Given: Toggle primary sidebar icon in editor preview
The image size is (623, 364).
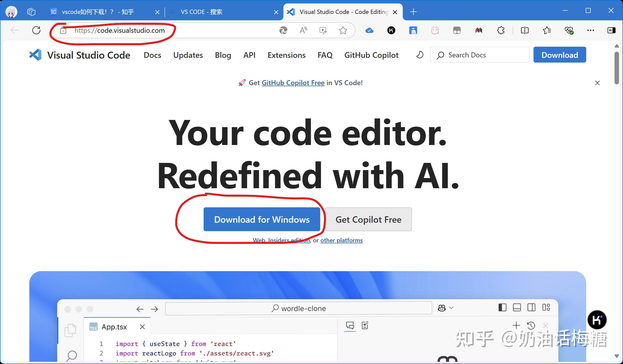Looking at the screenshot, I should pos(502,307).
